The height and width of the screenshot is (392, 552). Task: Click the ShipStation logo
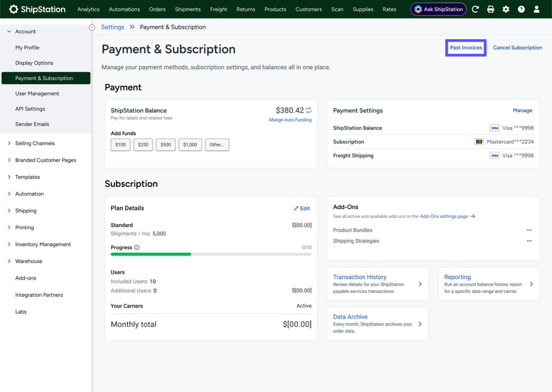[37, 9]
